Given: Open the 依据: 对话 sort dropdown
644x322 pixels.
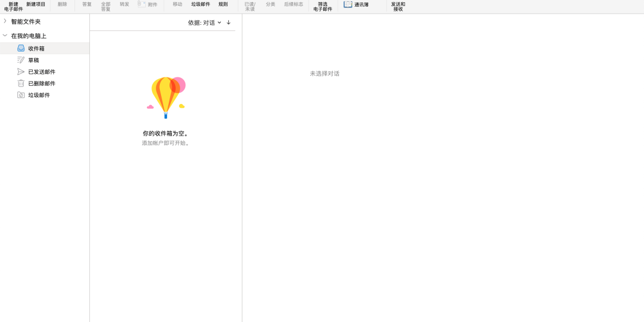Looking at the screenshot, I should coord(204,23).
